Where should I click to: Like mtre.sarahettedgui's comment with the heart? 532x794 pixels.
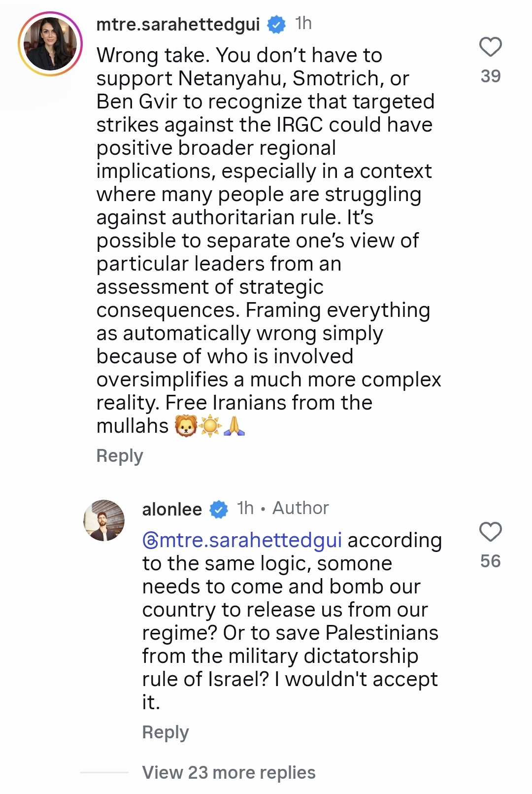[x=490, y=47]
